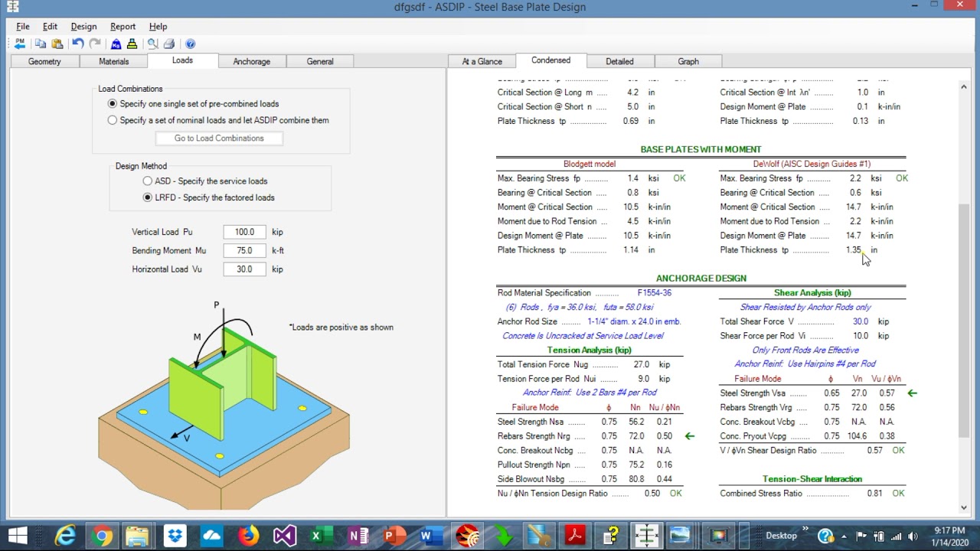Show hidden tray icons arrow
Image resolution: width=980 pixels, height=551 pixels.
[x=845, y=536]
